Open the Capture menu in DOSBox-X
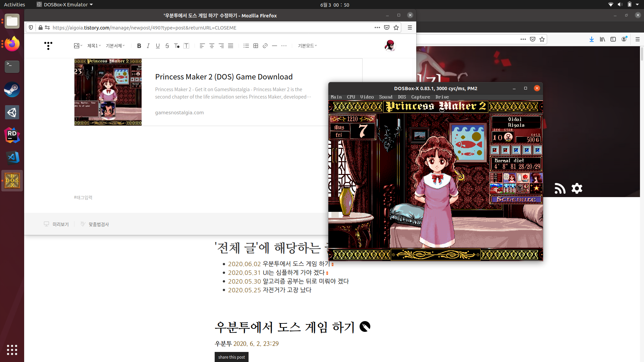This screenshot has height=362, width=644. 421,97
